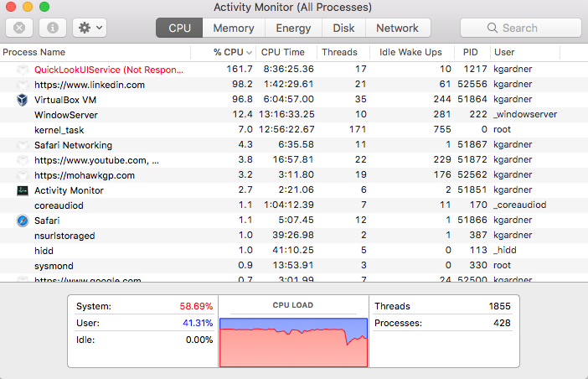Open the process Info inspector button
The image size is (588, 379).
53,28
